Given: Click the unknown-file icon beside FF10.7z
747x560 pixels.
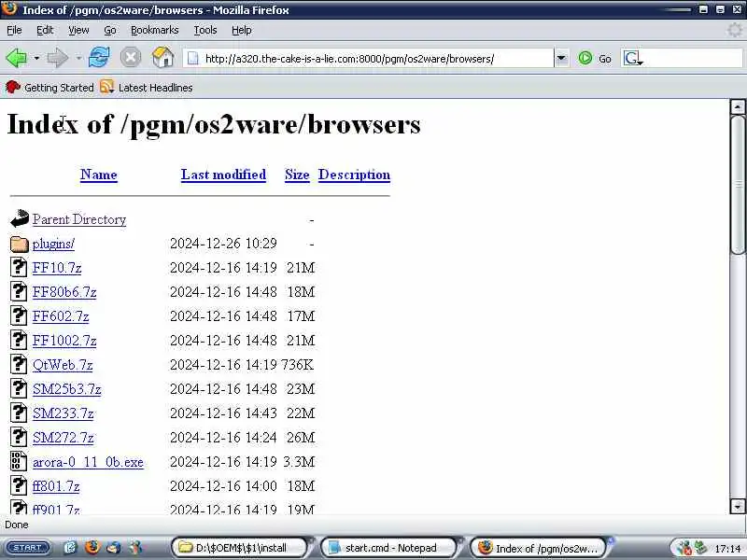Looking at the screenshot, I should tap(19, 268).
